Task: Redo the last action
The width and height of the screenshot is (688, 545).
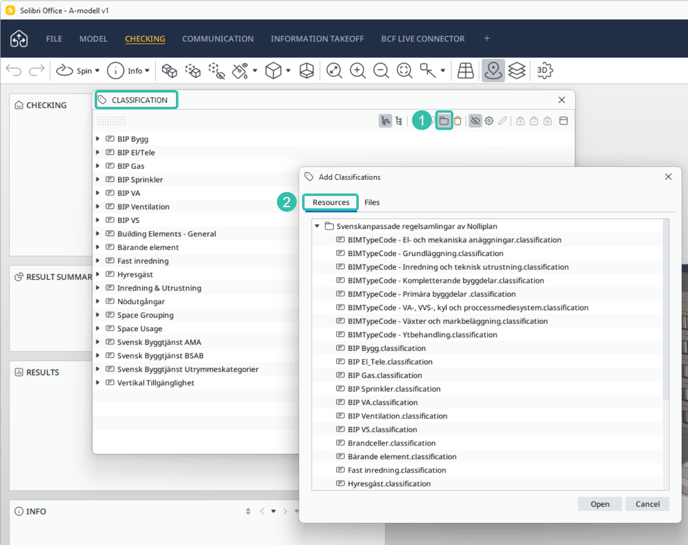Action: (37, 70)
